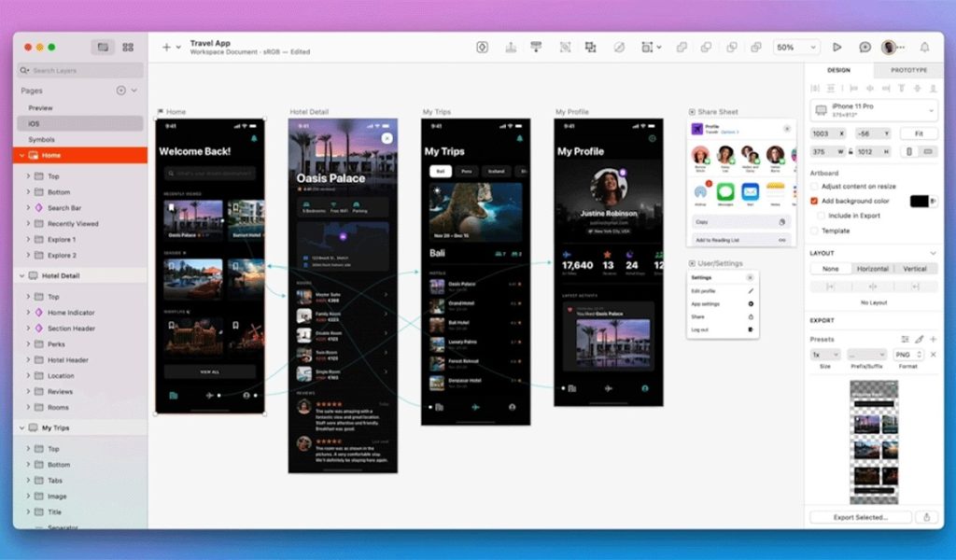Expand the Search Bar layer

28,208
